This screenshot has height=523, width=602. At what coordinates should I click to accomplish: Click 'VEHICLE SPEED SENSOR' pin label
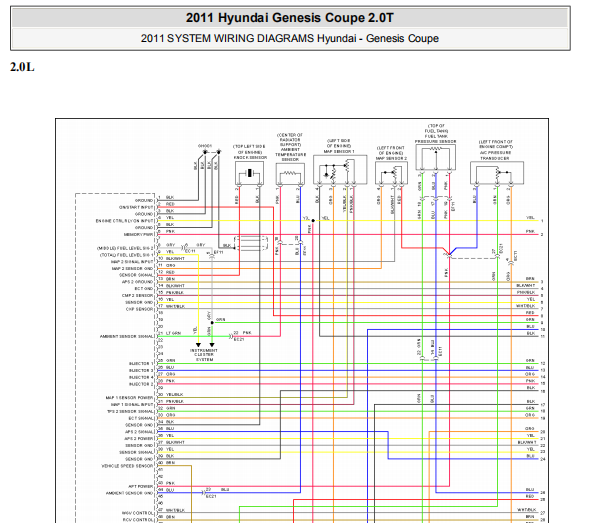(127, 466)
